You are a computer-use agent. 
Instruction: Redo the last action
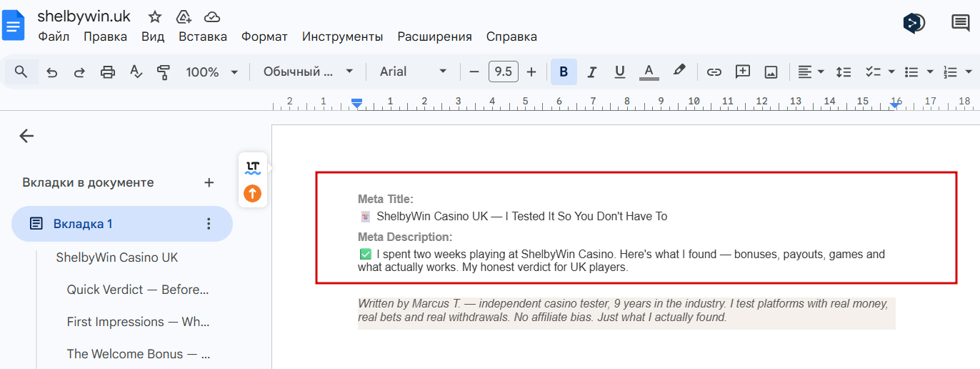(79, 72)
